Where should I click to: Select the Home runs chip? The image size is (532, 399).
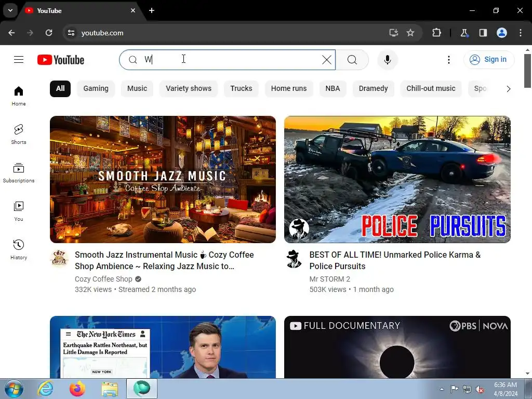pyautogui.click(x=289, y=88)
